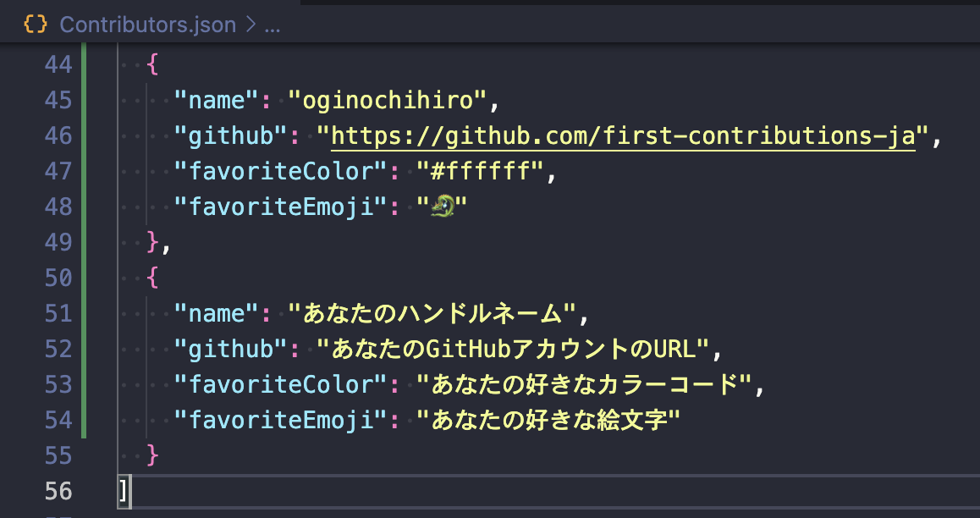Open the Contributors.json breadcrumb item
Image resolution: width=980 pixels, height=518 pixels.
click(x=148, y=25)
